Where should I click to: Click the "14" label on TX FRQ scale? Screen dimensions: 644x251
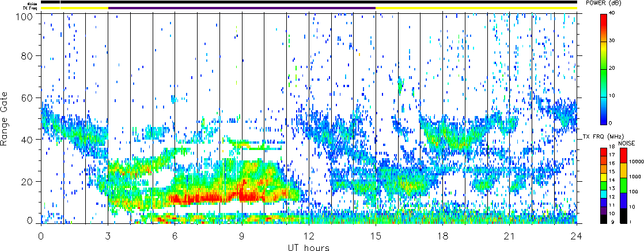pos(612,180)
